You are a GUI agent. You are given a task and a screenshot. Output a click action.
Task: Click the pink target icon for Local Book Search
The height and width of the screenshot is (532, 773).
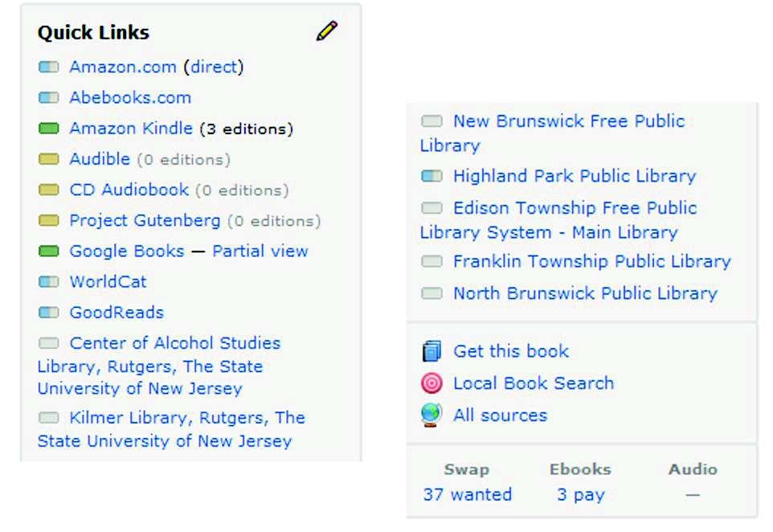[431, 383]
